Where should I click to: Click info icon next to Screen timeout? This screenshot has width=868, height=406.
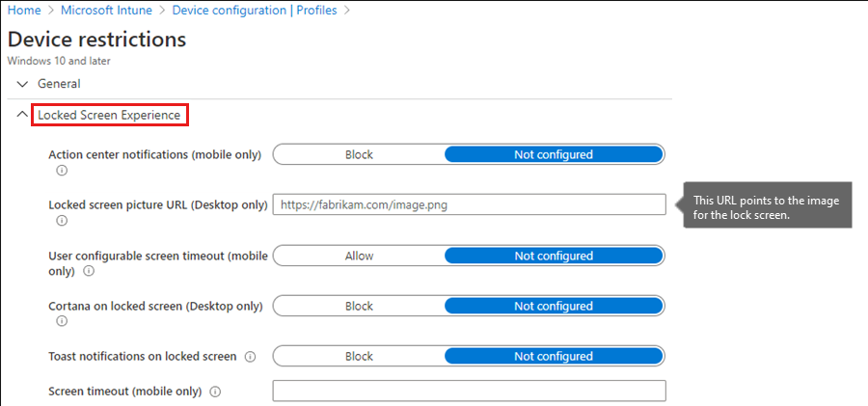(x=215, y=392)
